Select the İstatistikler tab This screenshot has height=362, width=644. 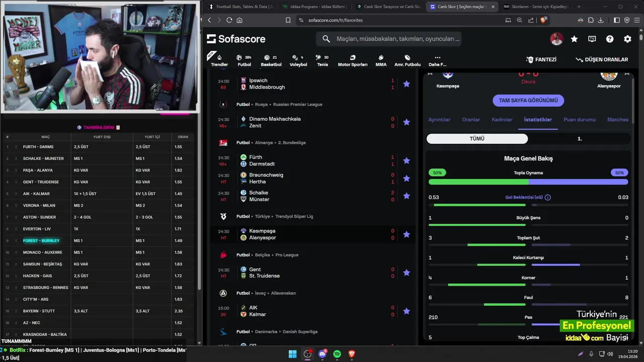[x=538, y=120]
